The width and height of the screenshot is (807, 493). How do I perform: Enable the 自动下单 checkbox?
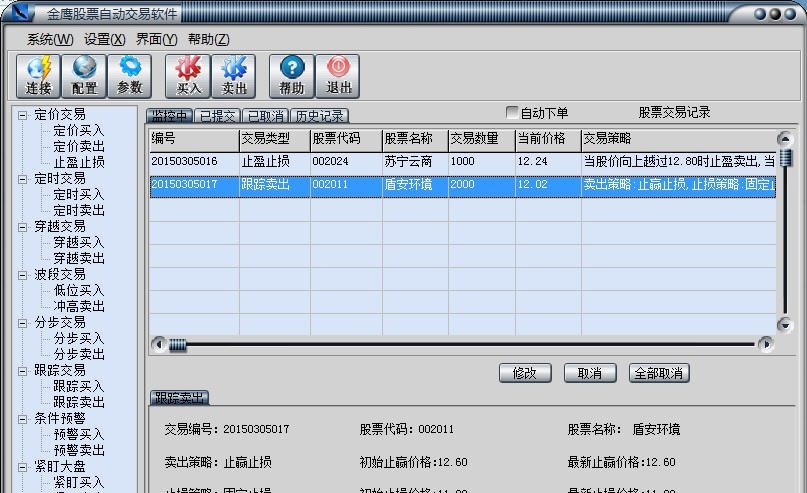513,113
